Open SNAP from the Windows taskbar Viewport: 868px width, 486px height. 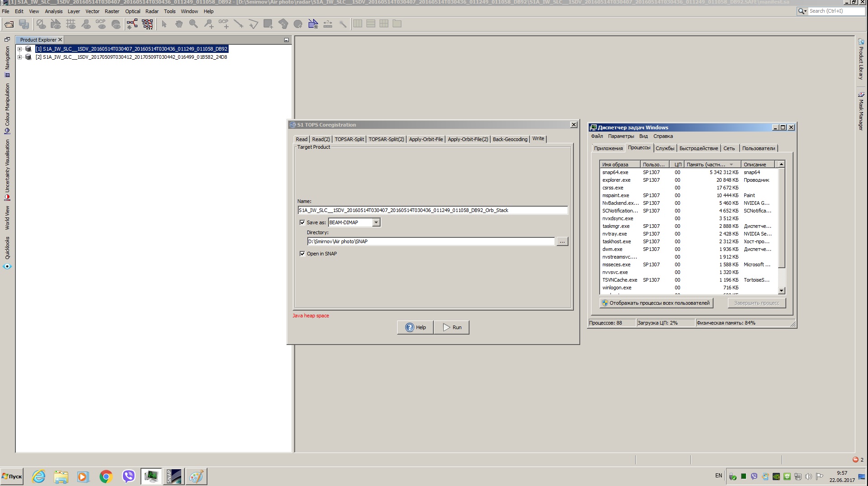[x=174, y=476]
